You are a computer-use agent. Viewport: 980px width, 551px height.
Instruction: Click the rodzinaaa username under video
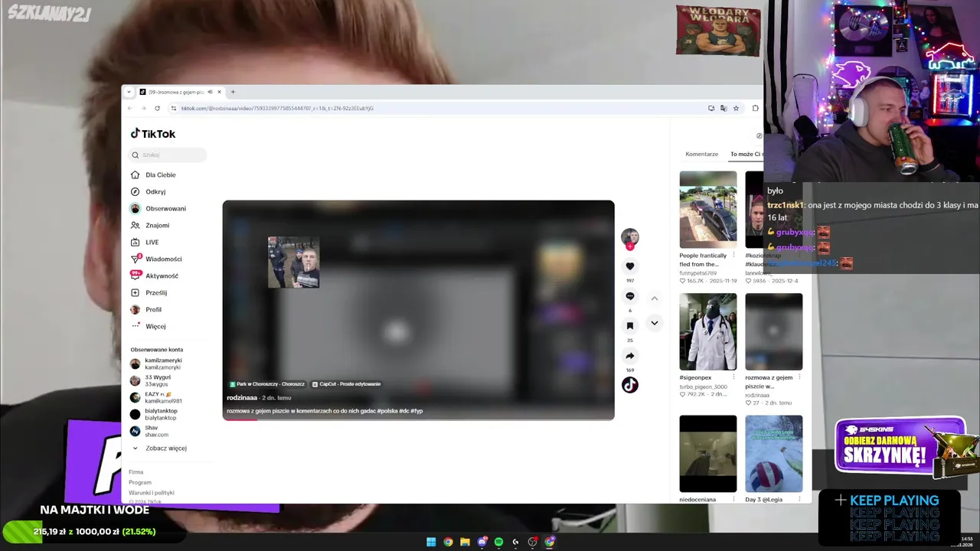tap(242, 398)
